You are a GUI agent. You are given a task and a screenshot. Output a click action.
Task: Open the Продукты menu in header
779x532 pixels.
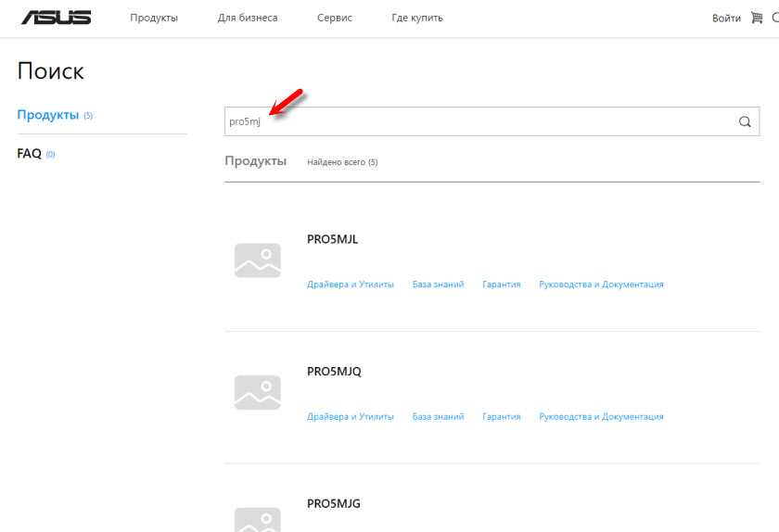coord(154,18)
